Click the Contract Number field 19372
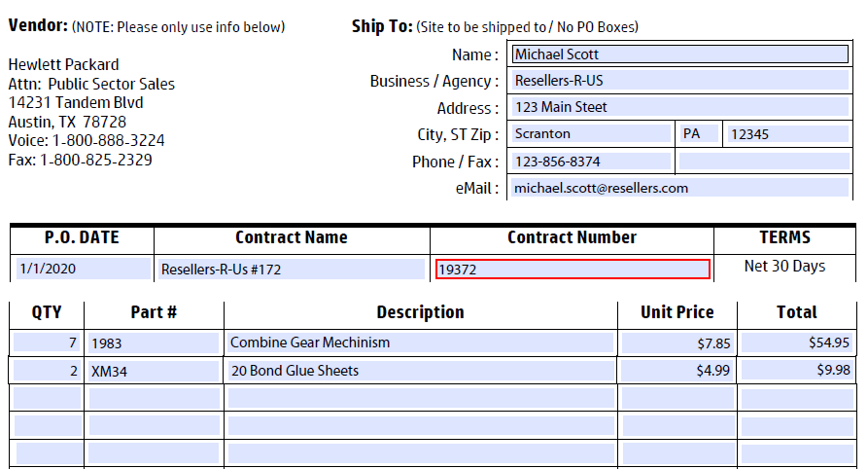Viewport: 868px width, 469px height. (573, 270)
